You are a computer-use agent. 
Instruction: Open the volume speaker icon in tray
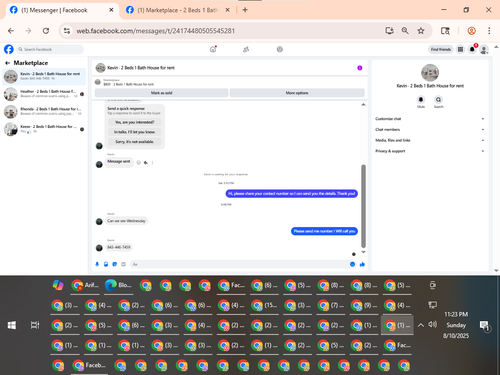432,324
